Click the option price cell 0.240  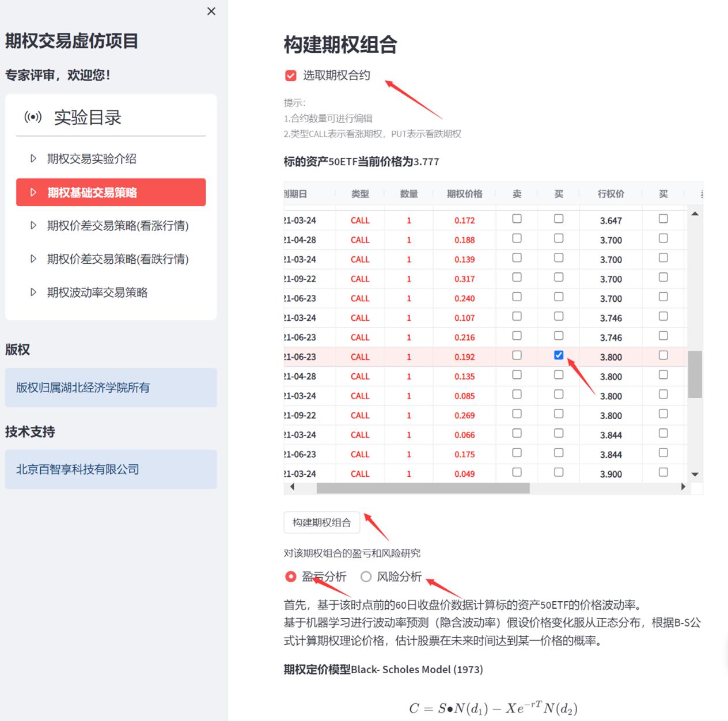(465, 298)
